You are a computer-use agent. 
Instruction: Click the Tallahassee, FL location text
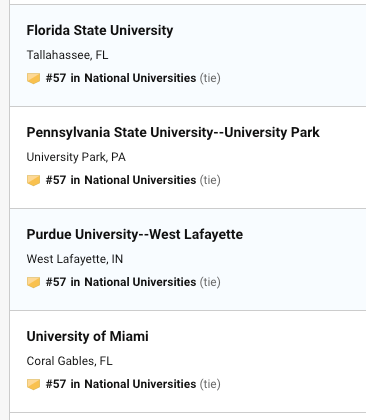(x=67, y=55)
